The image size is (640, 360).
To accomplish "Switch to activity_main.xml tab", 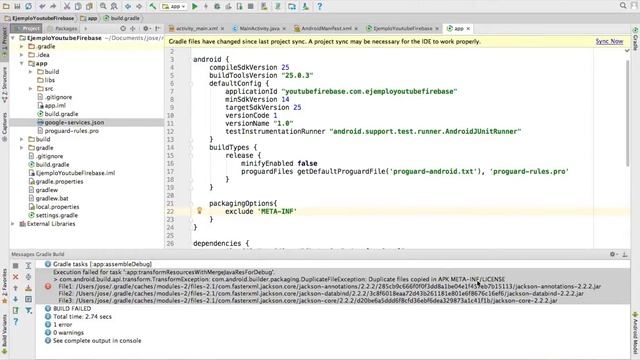I will (196, 29).
